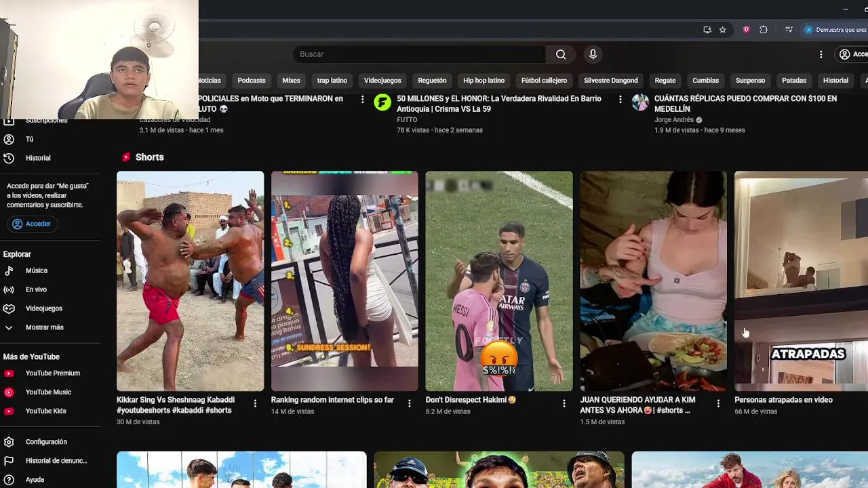This screenshot has height=488, width=868.
Task: Select the Patadas filter chip
Action: 794,80
